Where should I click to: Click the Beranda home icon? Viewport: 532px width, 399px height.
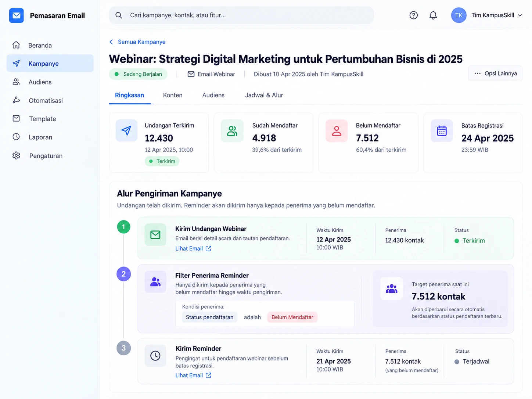16,45
